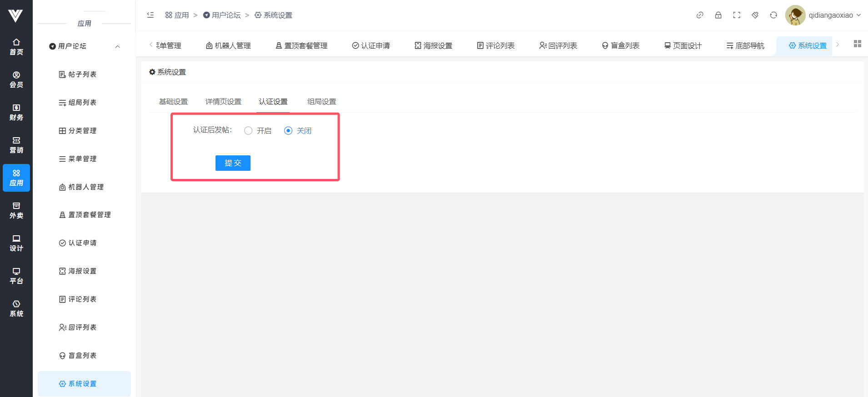Image resolution: width=868 pixels, height=397 pixels.
Task: Open the theme icon beside fullscreen
Action: pos(755,15)
